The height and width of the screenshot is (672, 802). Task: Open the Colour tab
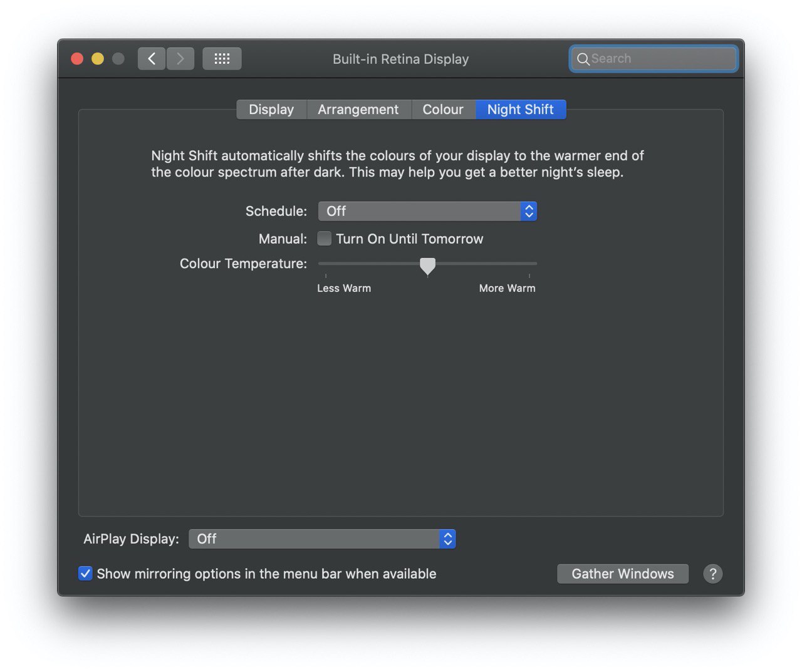pos(443,110)
